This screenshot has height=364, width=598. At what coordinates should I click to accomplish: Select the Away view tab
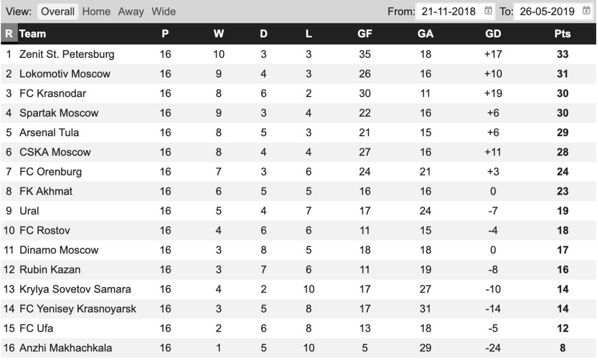pos(131,12)
